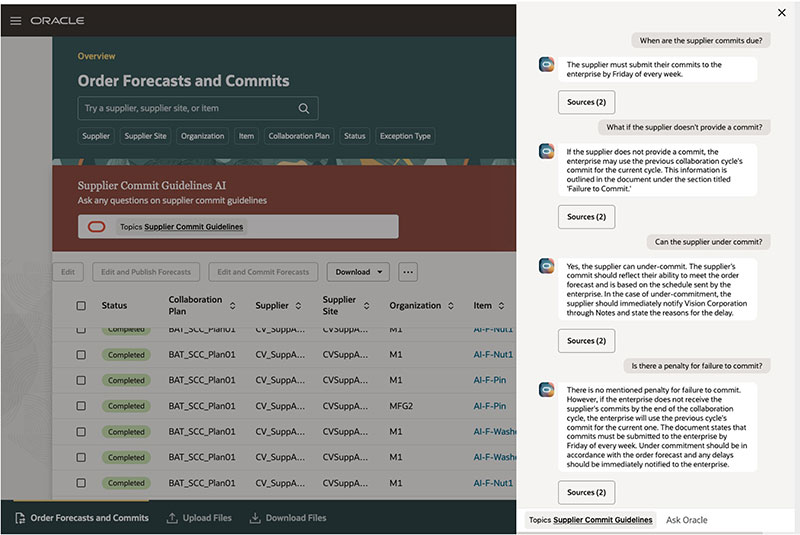The width and height of the screenshot is (800, 535).
Task: Click the red AI agent icon
Action: coord(96,227)
